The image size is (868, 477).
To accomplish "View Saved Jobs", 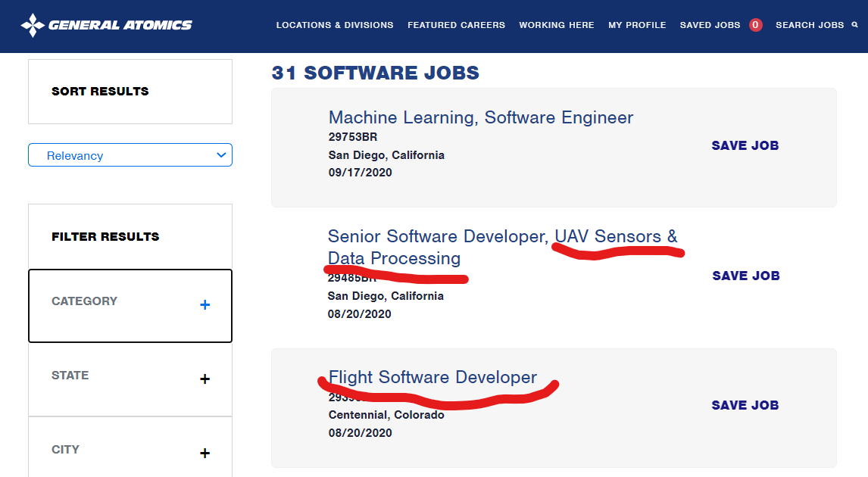I will click(710, 25).
